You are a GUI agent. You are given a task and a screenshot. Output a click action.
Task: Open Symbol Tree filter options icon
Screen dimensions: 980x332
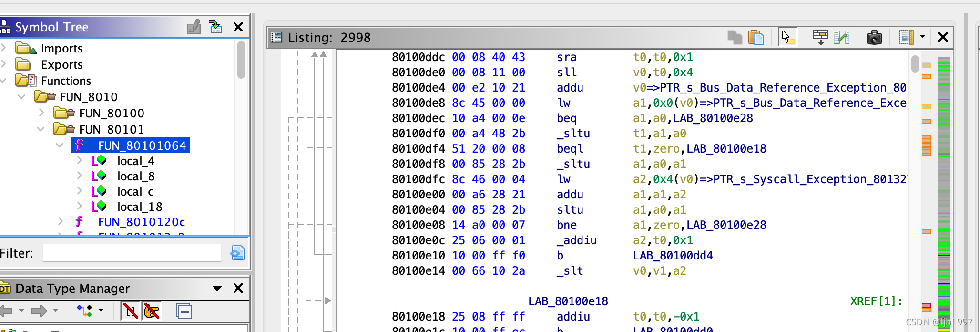[x=237, y=253]
